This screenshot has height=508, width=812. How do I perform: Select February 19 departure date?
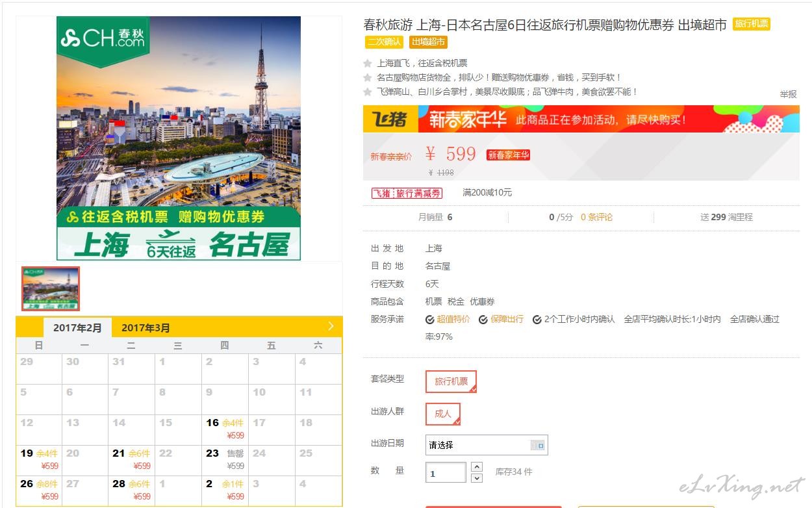coord(39,459)
